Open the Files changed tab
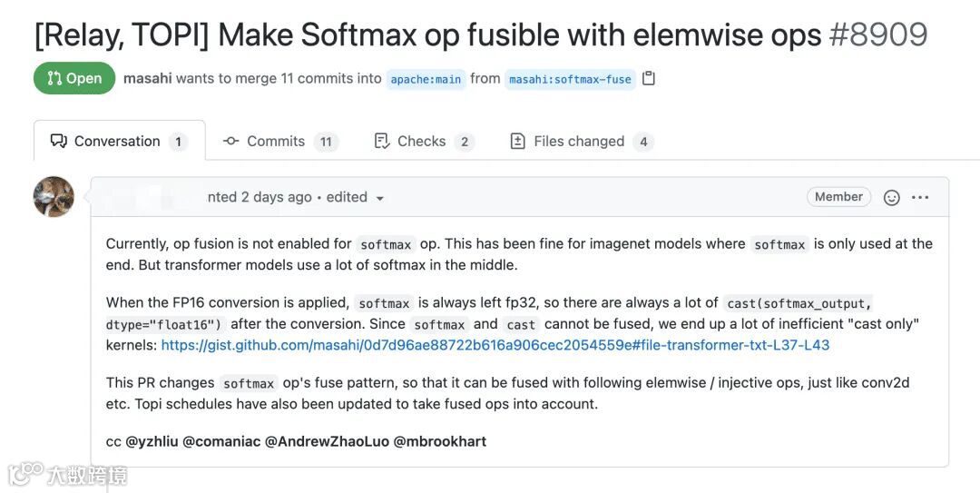The height and width of the screenshot is (493, 980). click(578, 141)
